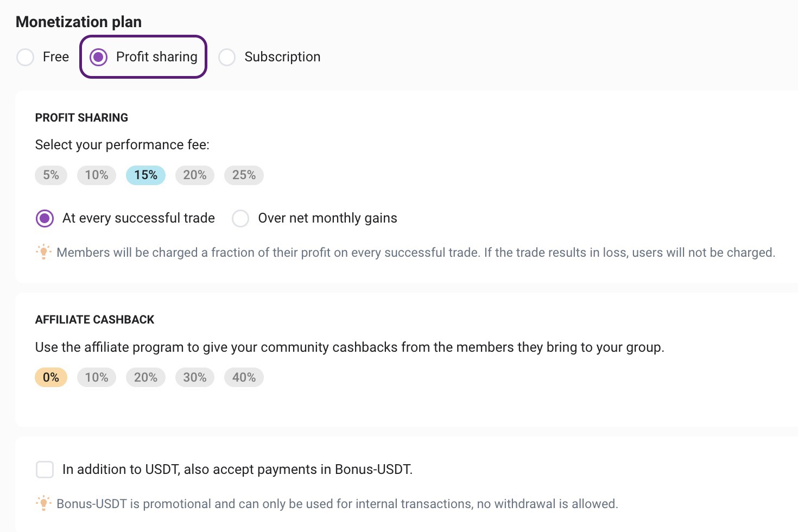Set affiliate cashback to 10%

[97, 377]
